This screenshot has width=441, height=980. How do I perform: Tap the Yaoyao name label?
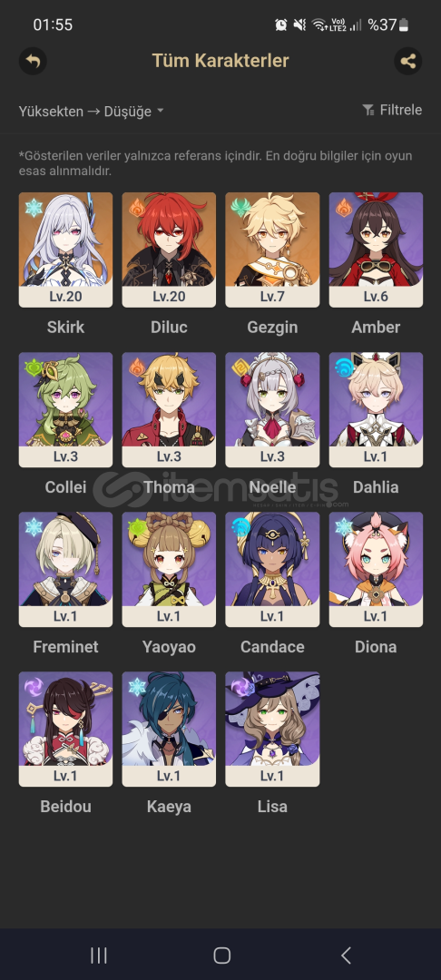point(169,647)
